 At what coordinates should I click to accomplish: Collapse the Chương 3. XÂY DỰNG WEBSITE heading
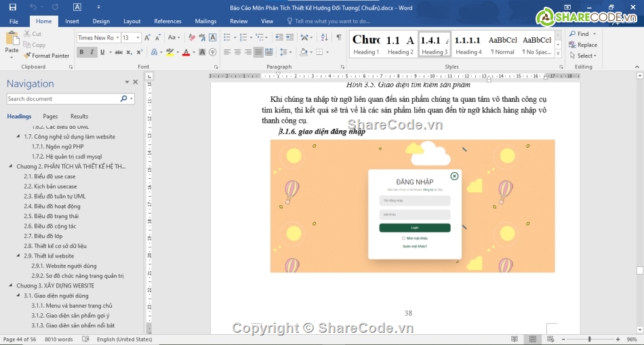tap(12, 286)
